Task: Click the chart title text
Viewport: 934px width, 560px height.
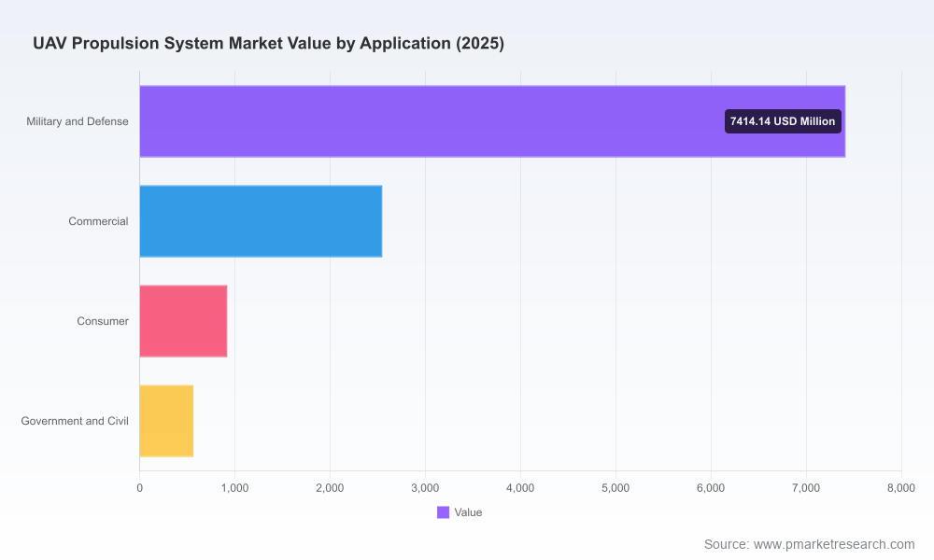Action: point(269,44)
